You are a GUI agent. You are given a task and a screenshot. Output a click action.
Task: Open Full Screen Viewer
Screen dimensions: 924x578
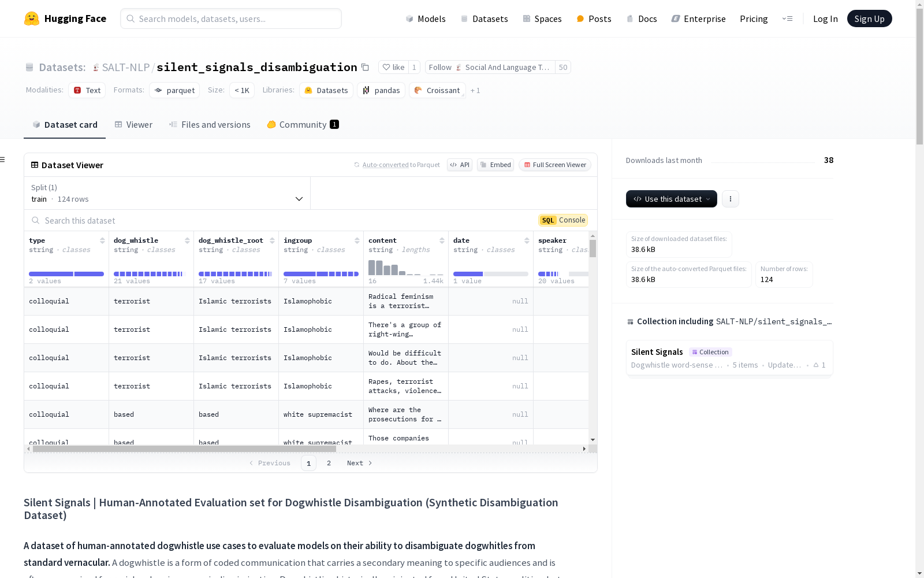coord(555,165)
